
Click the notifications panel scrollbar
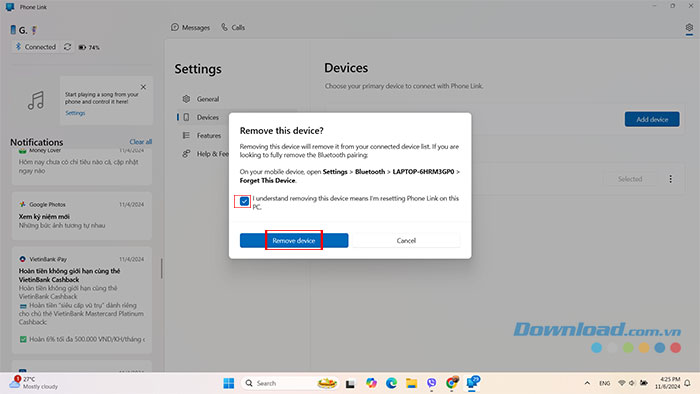(162, 268)
